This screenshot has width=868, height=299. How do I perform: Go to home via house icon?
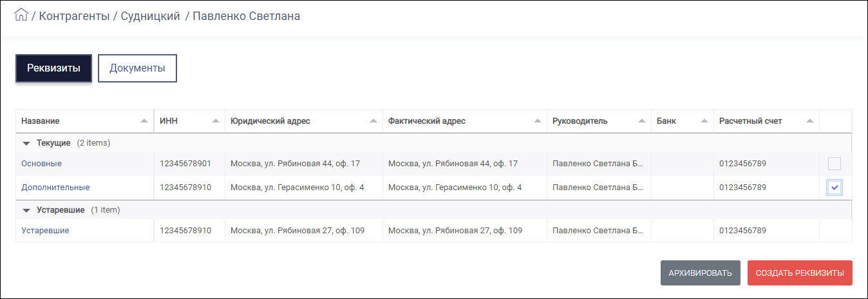coord(21,15)
